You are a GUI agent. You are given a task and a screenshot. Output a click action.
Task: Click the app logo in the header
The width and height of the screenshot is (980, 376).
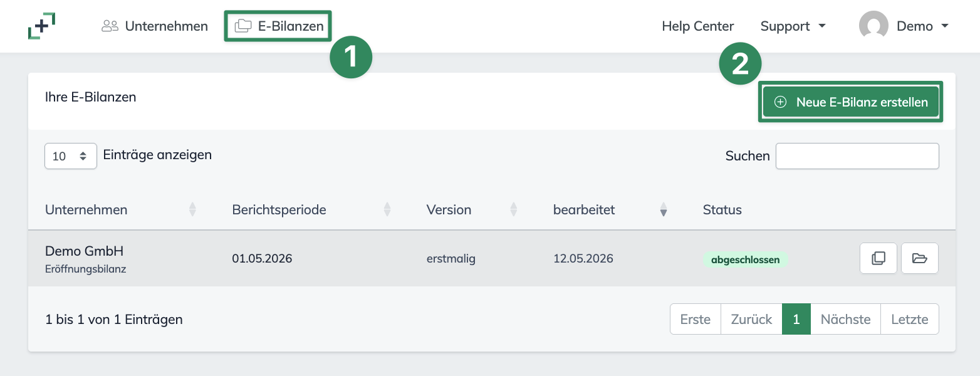tap(41, 26)
